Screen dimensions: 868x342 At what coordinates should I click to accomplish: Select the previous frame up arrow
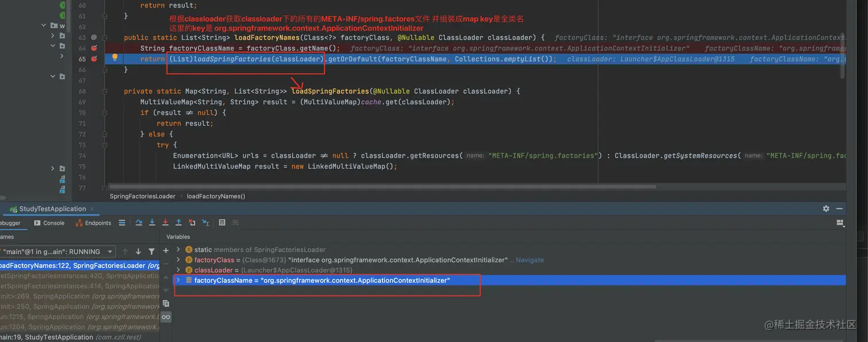[125, 251]
